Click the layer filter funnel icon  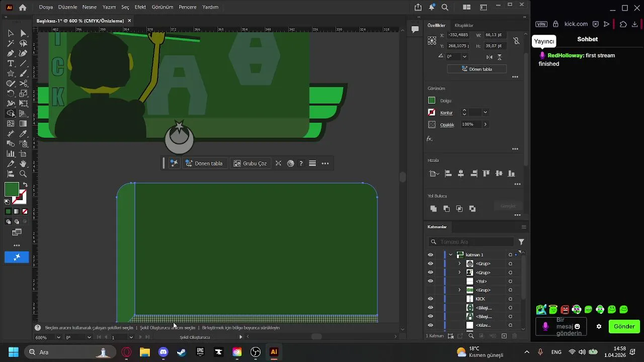(521, 242)
